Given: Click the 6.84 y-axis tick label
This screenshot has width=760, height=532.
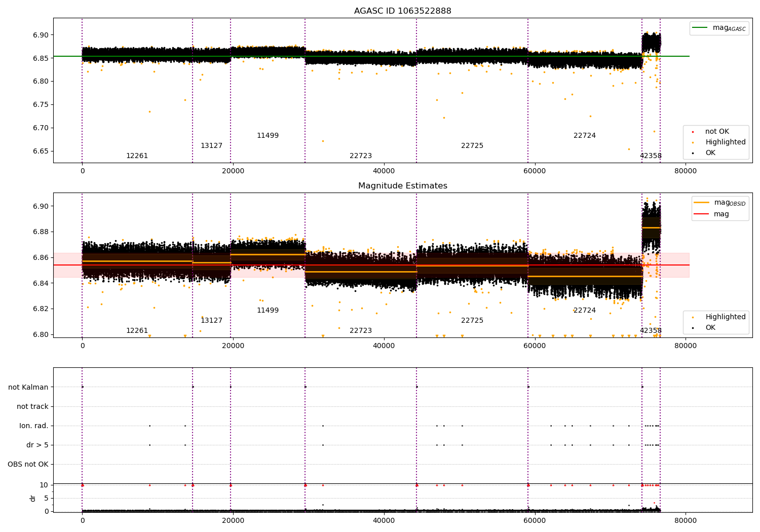Looking at the screenshot, I should 42,283.
